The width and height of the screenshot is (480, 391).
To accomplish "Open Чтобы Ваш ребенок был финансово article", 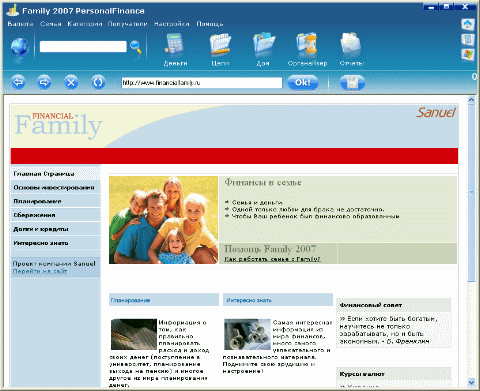I will [316, 216].
